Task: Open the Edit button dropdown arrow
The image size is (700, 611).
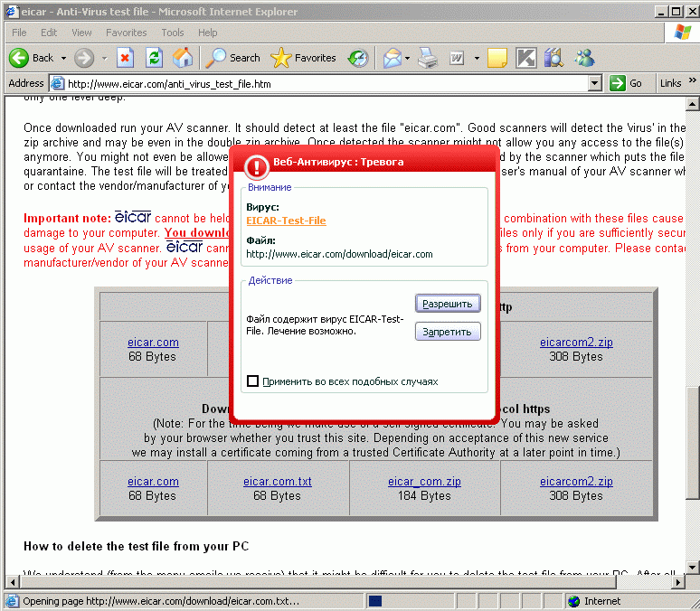Action: 477,58
